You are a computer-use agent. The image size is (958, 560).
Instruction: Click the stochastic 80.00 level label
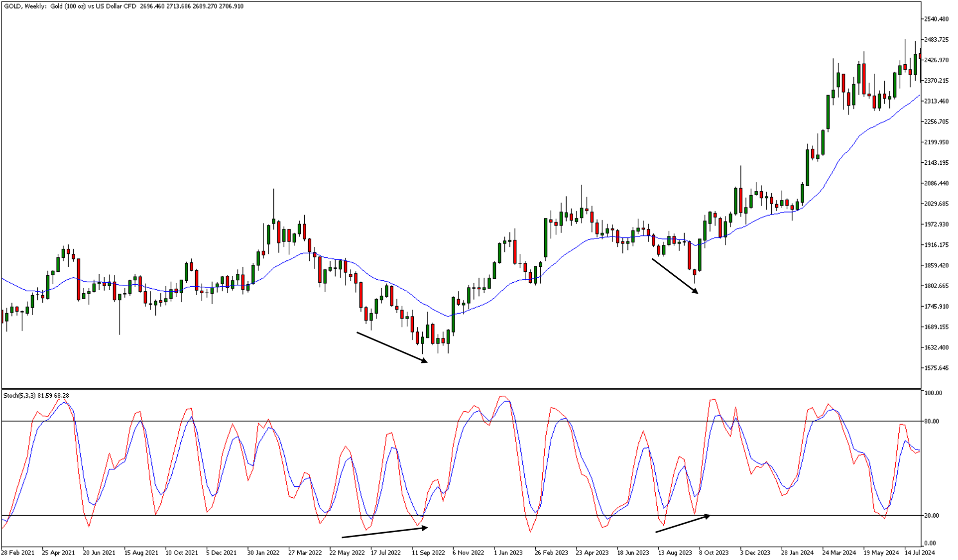click(x=932, y=421)
